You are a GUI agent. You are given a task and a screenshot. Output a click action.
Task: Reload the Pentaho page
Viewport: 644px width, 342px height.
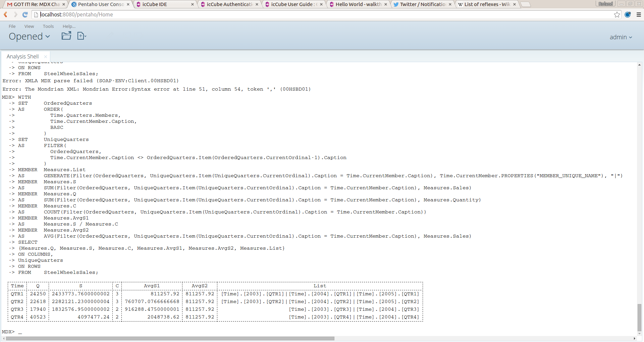coord(25,14)
